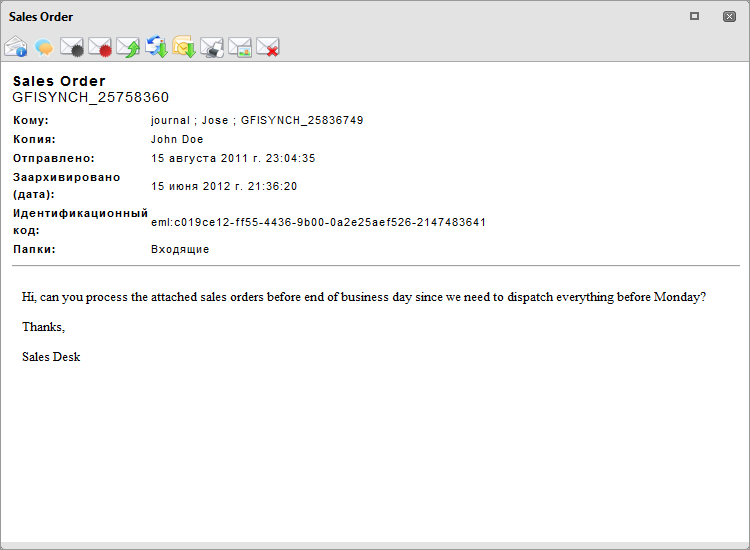The width and height of the screenshot is (750, 550).
Task: Click the envelope with black seal icon
Action: [x=72, y=47]
